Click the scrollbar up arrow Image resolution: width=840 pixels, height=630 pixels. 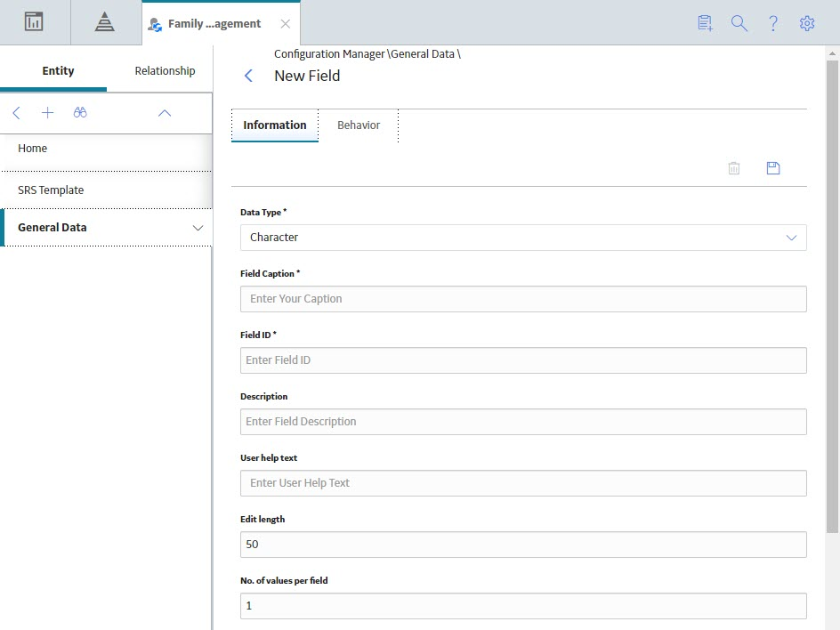point(832,53)
